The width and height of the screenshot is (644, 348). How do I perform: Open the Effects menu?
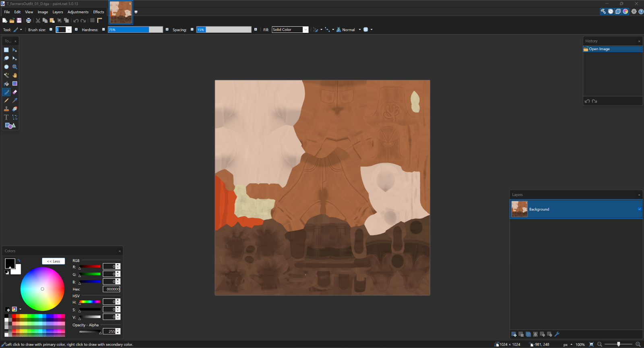click(99, 12)
